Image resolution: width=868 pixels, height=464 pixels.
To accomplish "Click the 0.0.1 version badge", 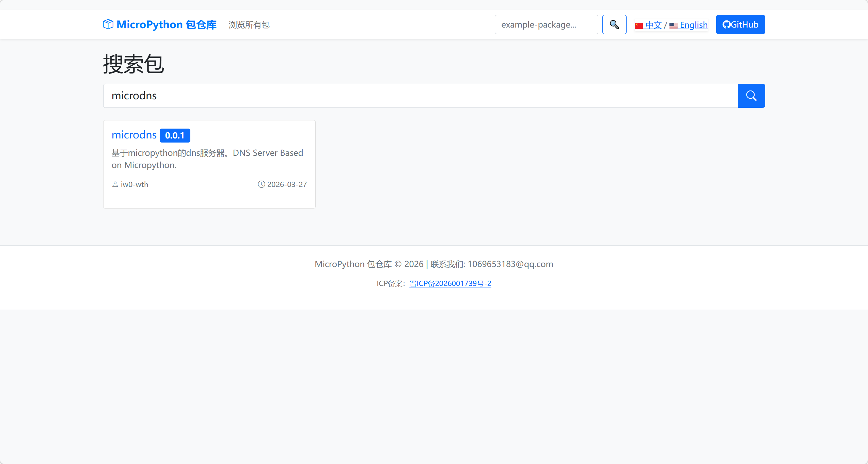I will pyautogui.click(x=175, y=135).
